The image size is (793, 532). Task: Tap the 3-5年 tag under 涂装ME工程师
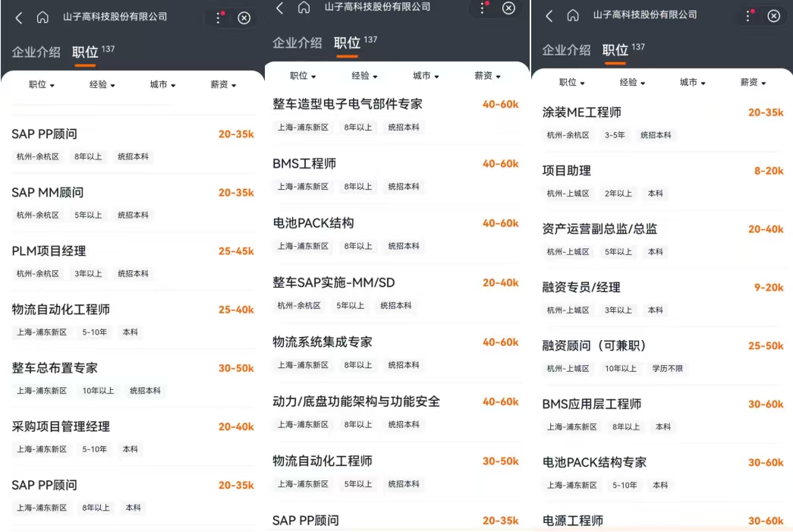[x=615, y=135]
